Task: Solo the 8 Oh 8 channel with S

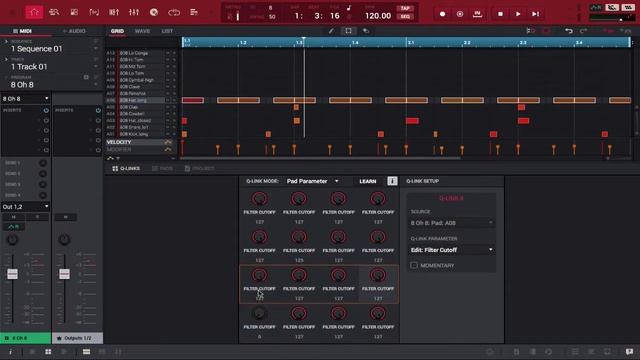Action: pos(38,217)
